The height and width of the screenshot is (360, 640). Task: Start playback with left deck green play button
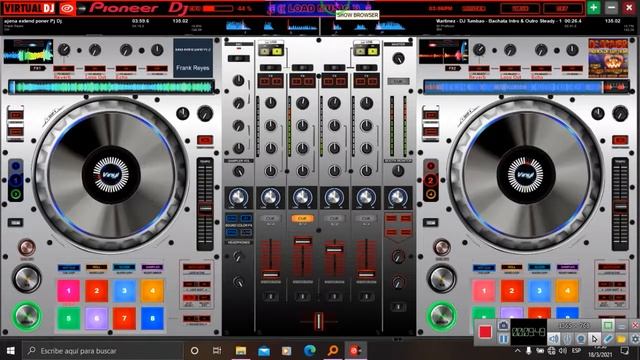coord(27,316)
